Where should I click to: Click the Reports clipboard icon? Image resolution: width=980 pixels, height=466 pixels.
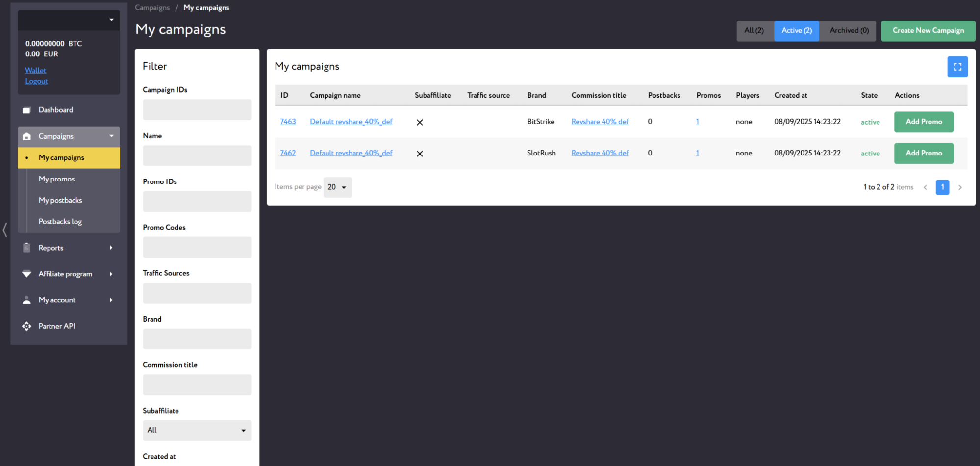point(26,248)
